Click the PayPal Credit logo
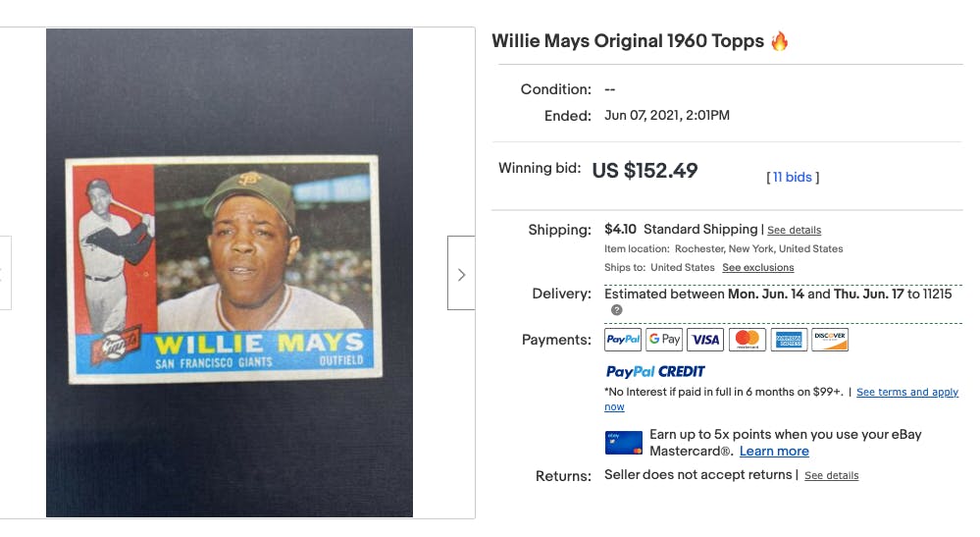Viewport: 980px width, 537px height. tap(655, 371)
